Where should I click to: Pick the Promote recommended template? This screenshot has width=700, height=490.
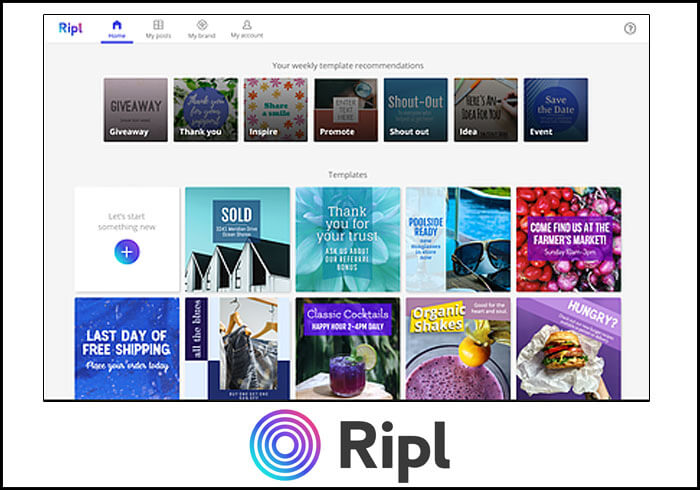(x=346, y=110)
